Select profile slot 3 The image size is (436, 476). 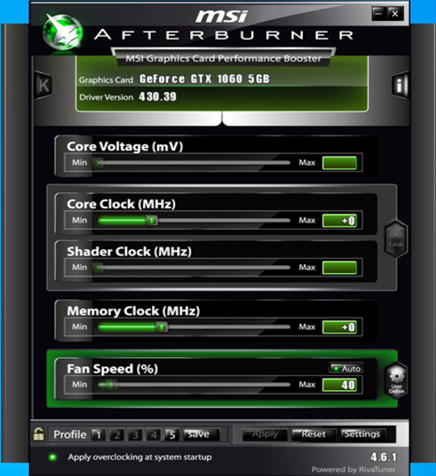point(135,435)
